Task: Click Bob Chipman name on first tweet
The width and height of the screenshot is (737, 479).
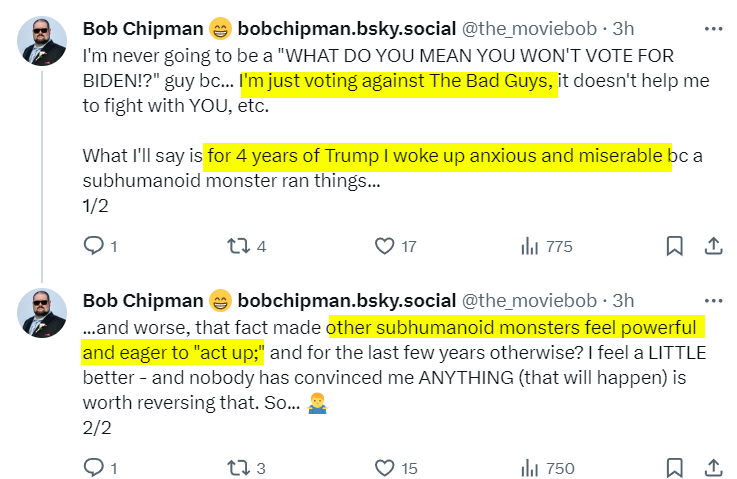Action: [x=141, y=28]
